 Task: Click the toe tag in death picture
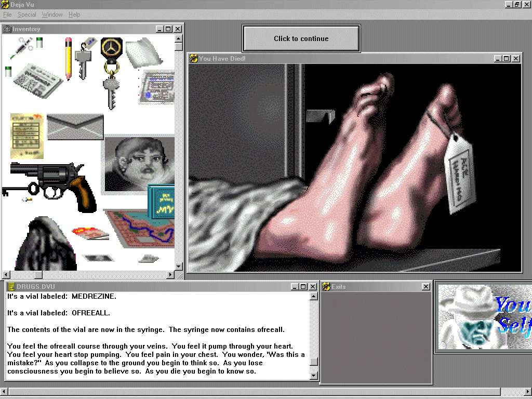460,174
